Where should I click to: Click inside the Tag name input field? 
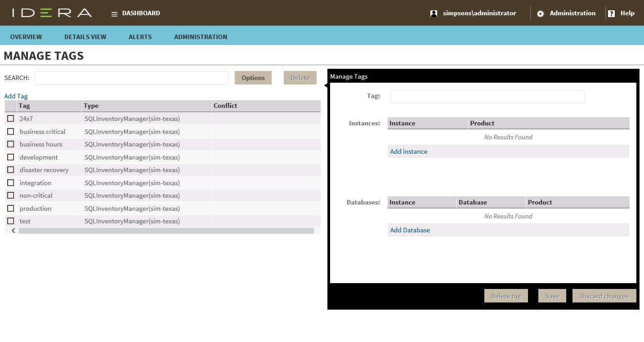pyautogui.click(x=487, y=96)
